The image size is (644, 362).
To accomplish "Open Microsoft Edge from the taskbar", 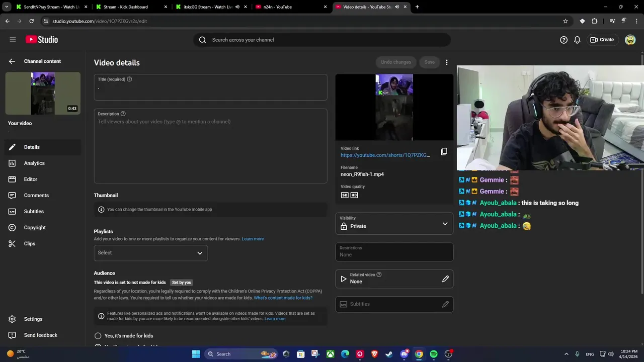I will (x=345, y=354).
